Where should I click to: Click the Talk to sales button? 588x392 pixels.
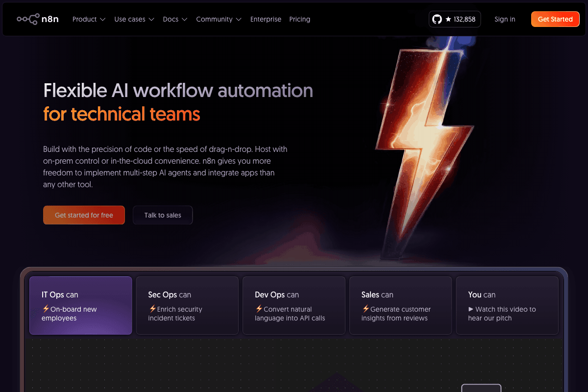point(163,215)
